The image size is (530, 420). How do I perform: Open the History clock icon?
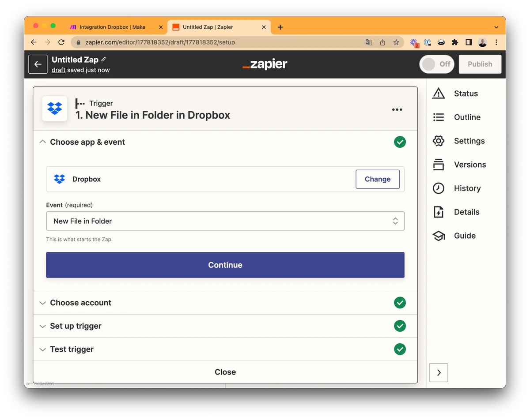[x=438, y=188]
